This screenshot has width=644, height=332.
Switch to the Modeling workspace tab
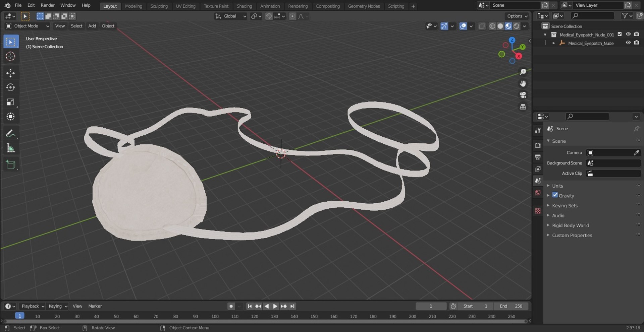pos(133,6)
